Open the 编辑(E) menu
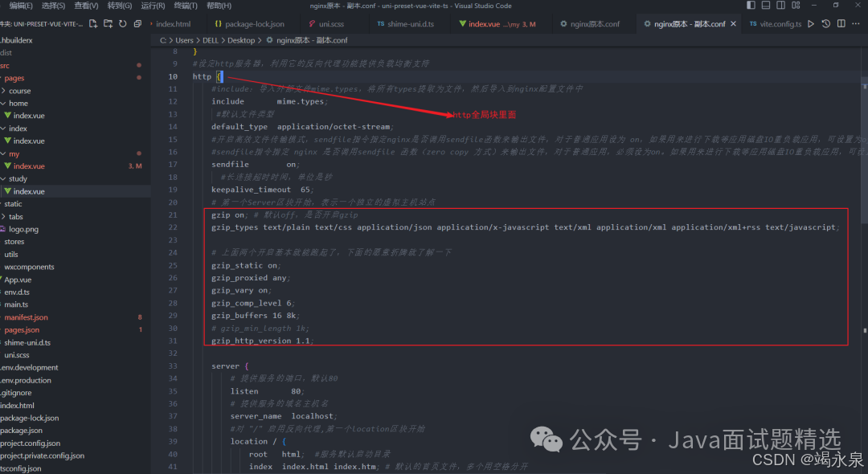 [21, 6]
